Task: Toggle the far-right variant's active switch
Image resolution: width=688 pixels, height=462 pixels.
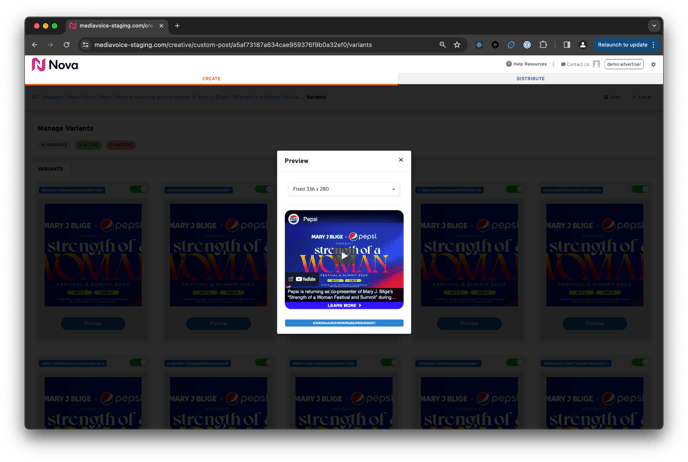Action: (638, 189)
